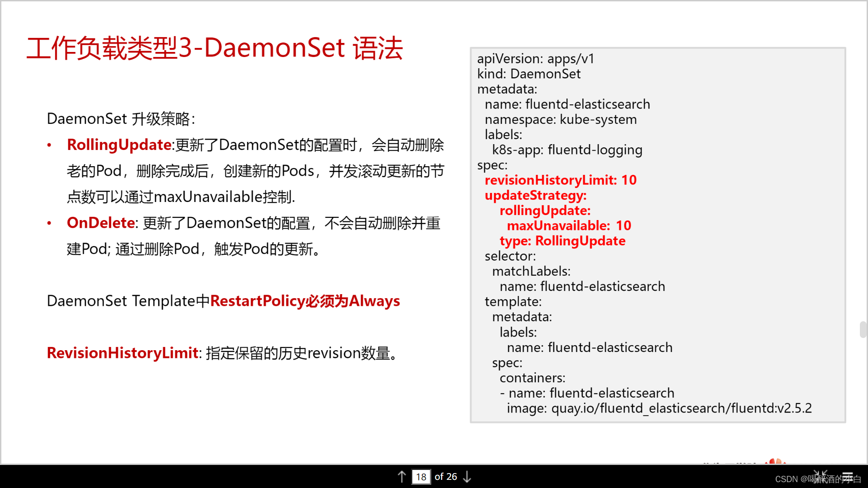Click the red 'RevisionHistoryLimit' term on the left

tap(123, 353)
